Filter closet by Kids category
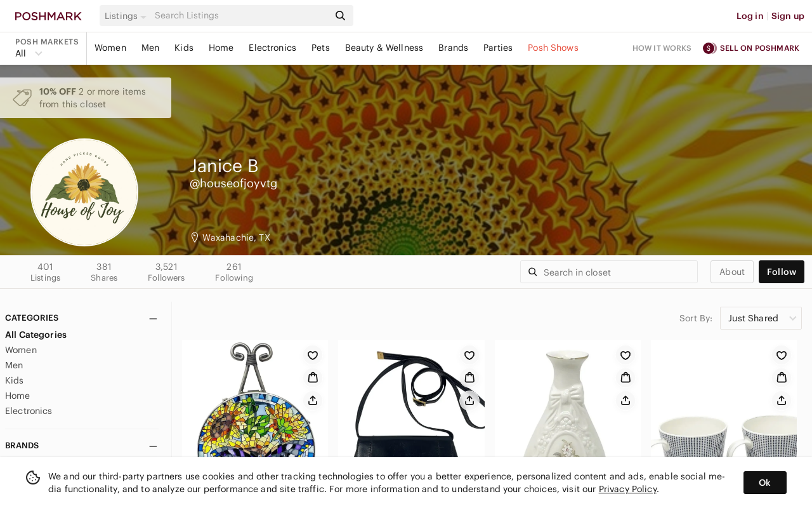The width and height of the screenshot is (812, 508). [14, 380]
